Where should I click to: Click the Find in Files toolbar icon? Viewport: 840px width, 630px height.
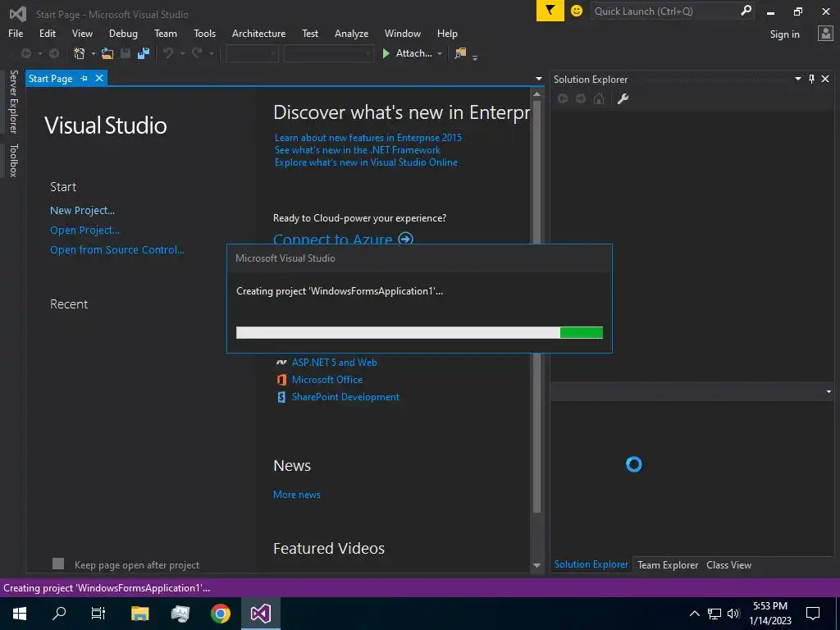pyautogui.click(x=460, y=53)
